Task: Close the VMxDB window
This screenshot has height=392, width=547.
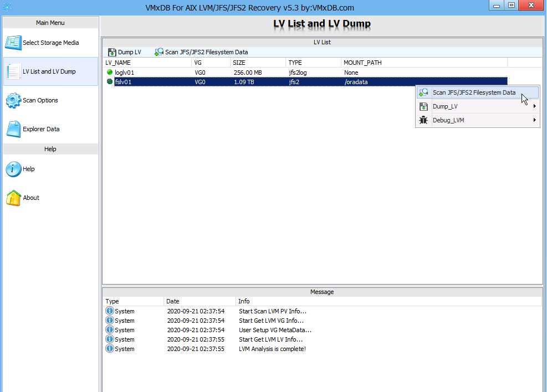Action: pos(531,5)
